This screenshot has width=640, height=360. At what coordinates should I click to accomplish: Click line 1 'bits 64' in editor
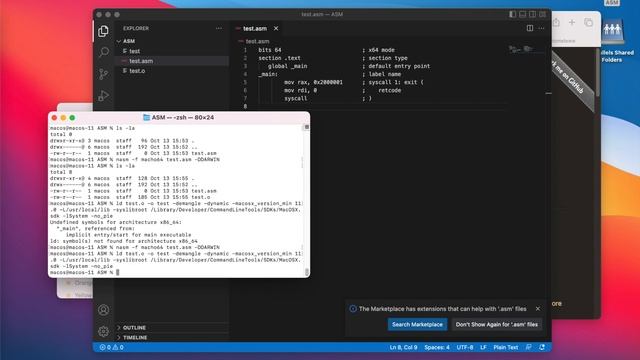270,50
